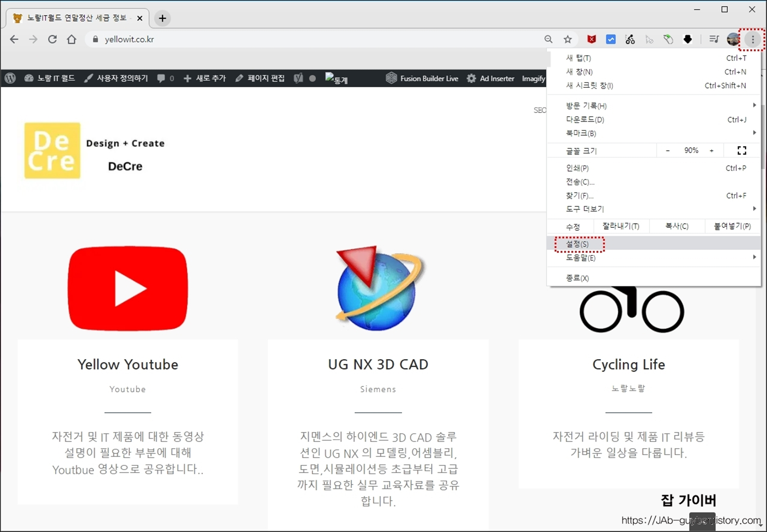The width and height of the screenshot is (767, 532).
Task: Open the Yoast SEO icon in admin bar
Action: pyautogui.click(x=298, y=78)
